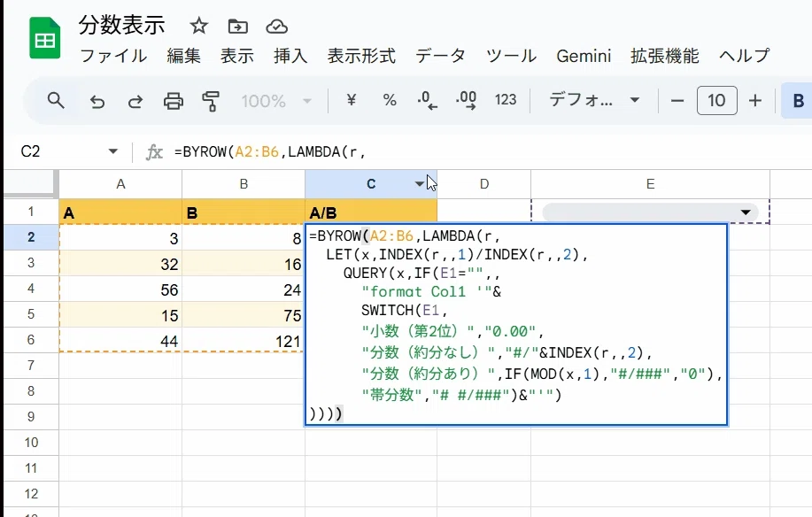Open the デフォ... font dropdown

point(594,100)
